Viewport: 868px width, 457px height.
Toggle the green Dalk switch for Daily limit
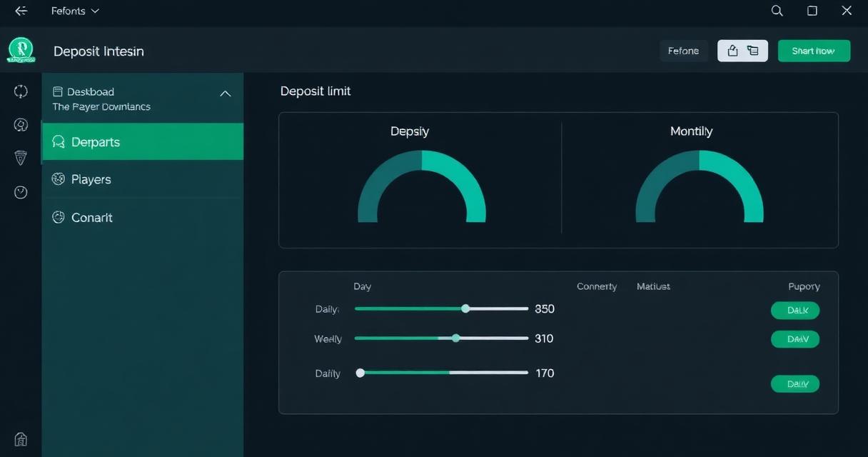point(794,310)
